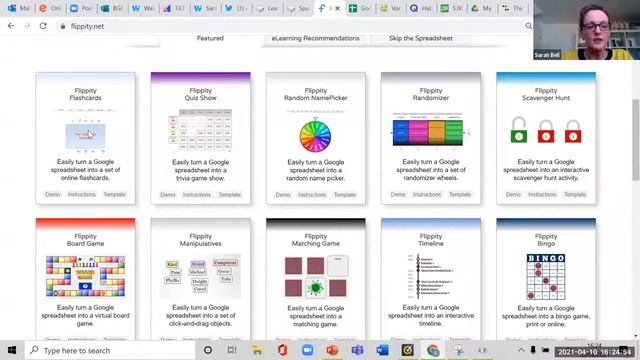Get the Scavenger Hunt Template
The width and height of the screenshot is (640, 360).
tap(575, 194)
